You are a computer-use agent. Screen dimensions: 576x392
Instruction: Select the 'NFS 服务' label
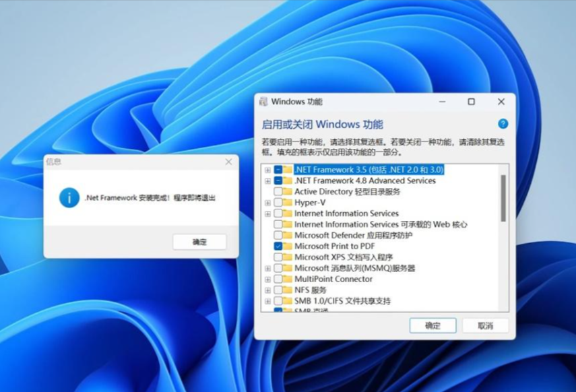311,290
